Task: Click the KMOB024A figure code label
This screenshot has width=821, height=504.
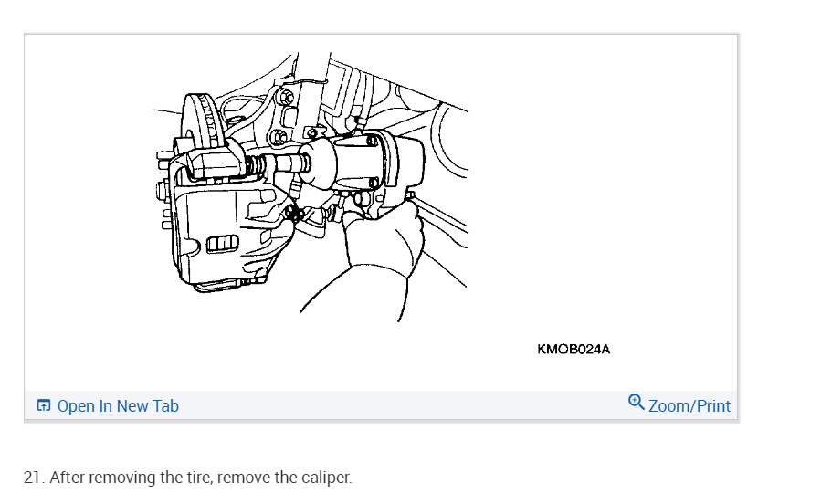Action: tap(574, 349)
